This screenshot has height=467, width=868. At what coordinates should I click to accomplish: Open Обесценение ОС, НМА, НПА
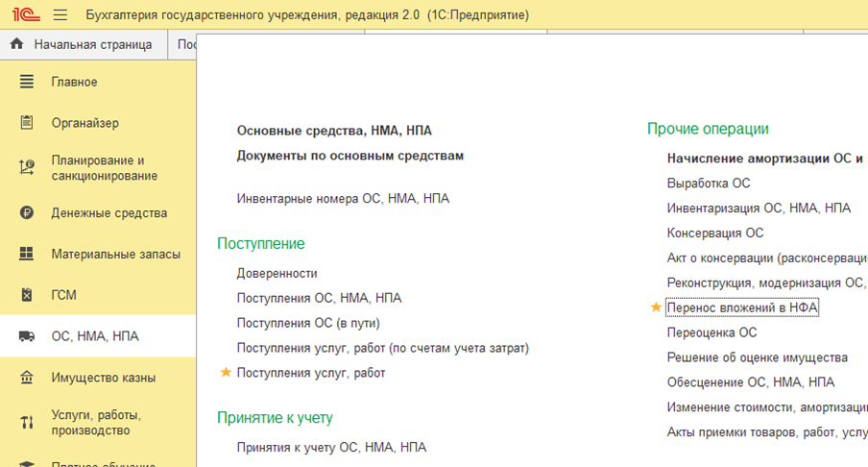click(x=751, y=382)
